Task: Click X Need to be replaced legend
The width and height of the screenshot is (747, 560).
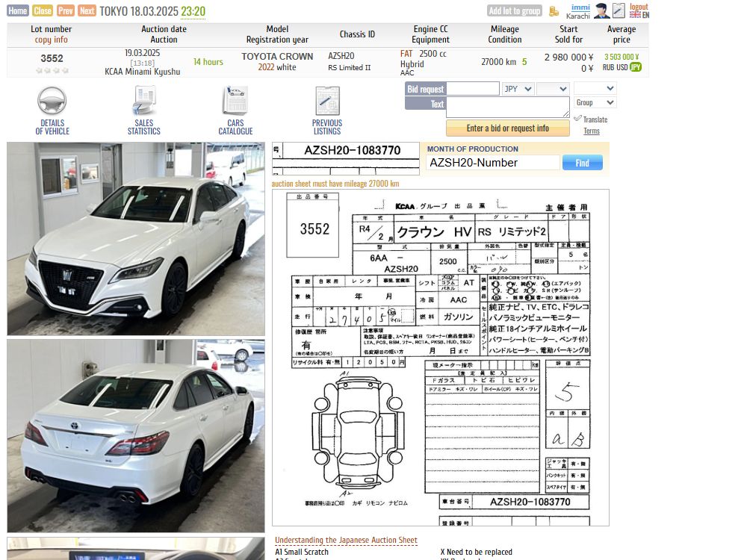Action: click(x=477, y=552)
